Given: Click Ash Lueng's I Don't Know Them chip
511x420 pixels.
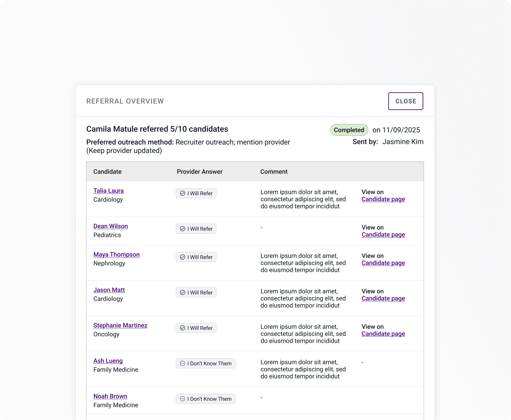Looking at the screenshot, I should coord(205,363).
